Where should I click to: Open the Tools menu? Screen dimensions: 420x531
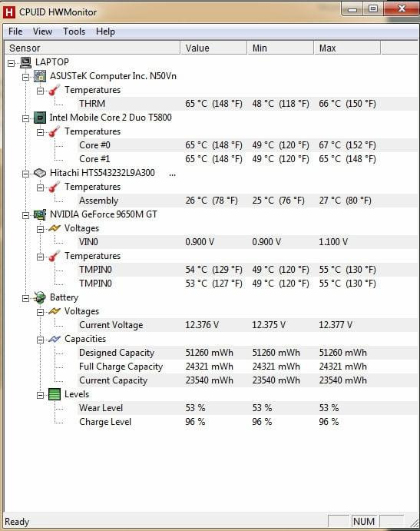tap(74, 32)
